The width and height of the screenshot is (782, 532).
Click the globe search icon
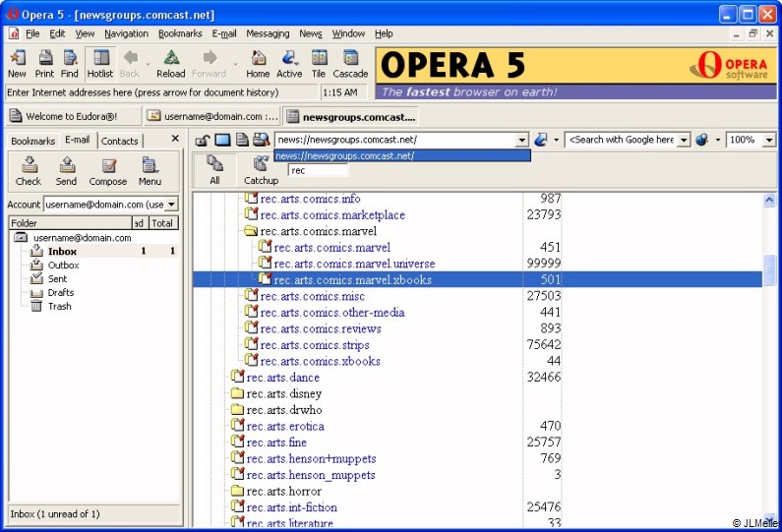pos(702,140)
